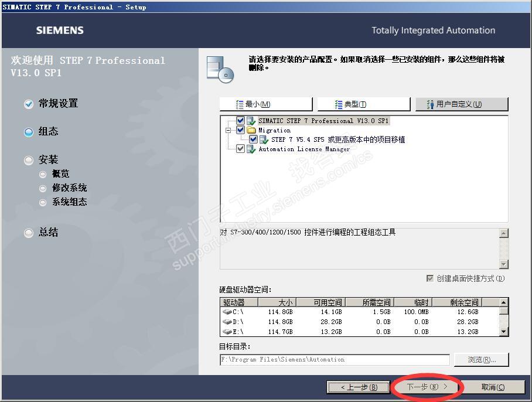Viewport: 532px width, 402px height.
Task: Click drive table scroll up arrow
Action: 504,302
